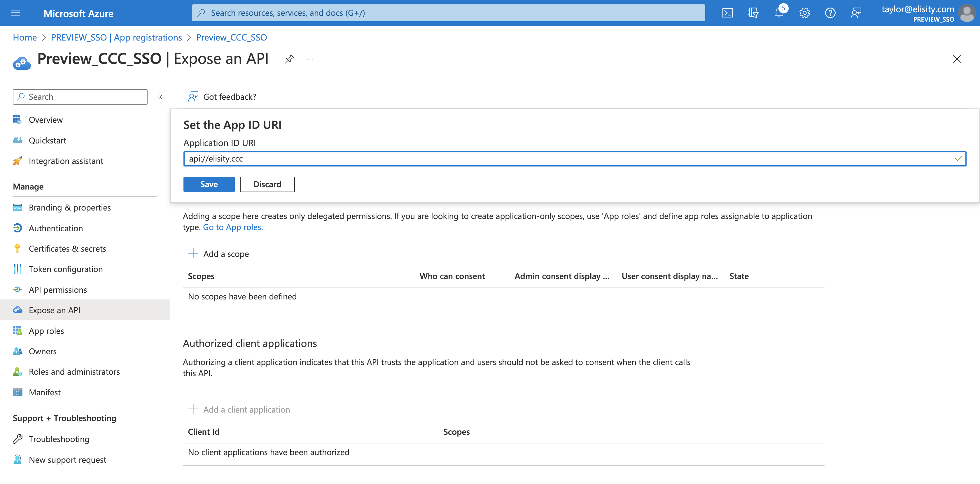Click Add a client application plus icon
The image size is (980, 484).
click(x=193, y=409)
